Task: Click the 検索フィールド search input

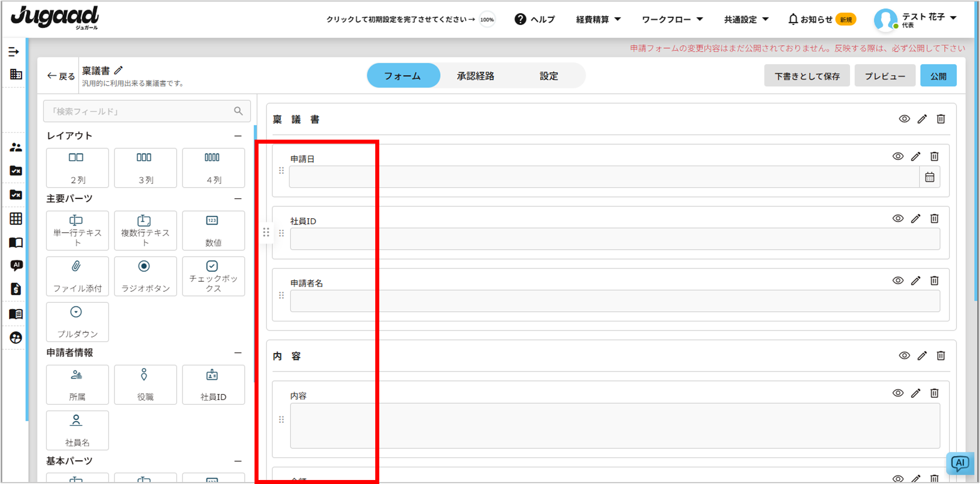Action: [138, 111]
